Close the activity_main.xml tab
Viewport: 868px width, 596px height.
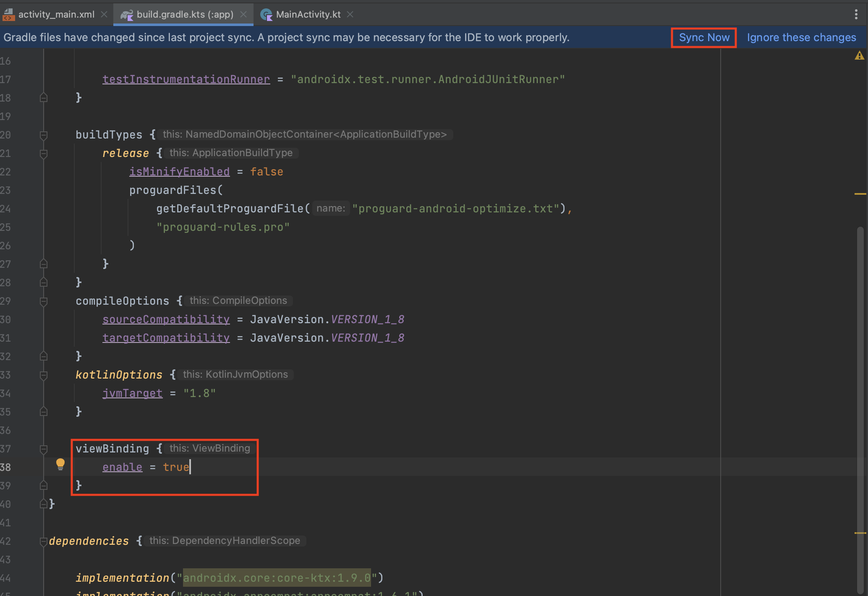pos(104,14)
